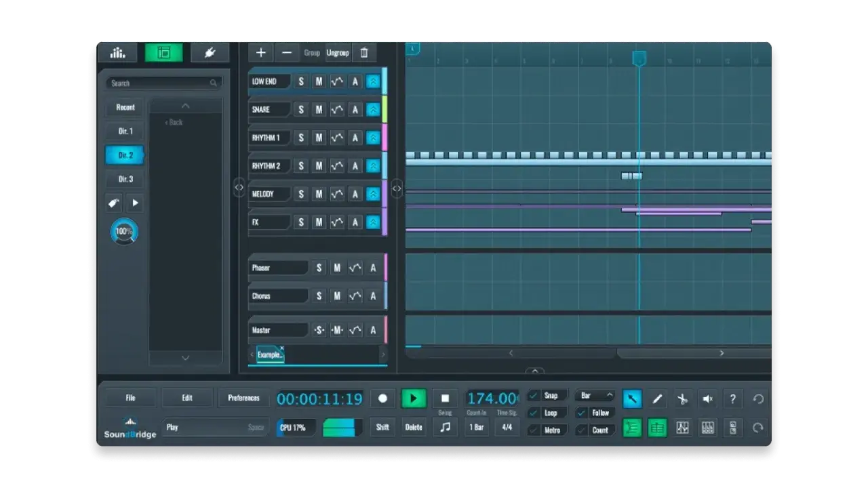Select the scissors cut tool
The height and width of the screenshot is (488, 868).
tap(682, 399)
